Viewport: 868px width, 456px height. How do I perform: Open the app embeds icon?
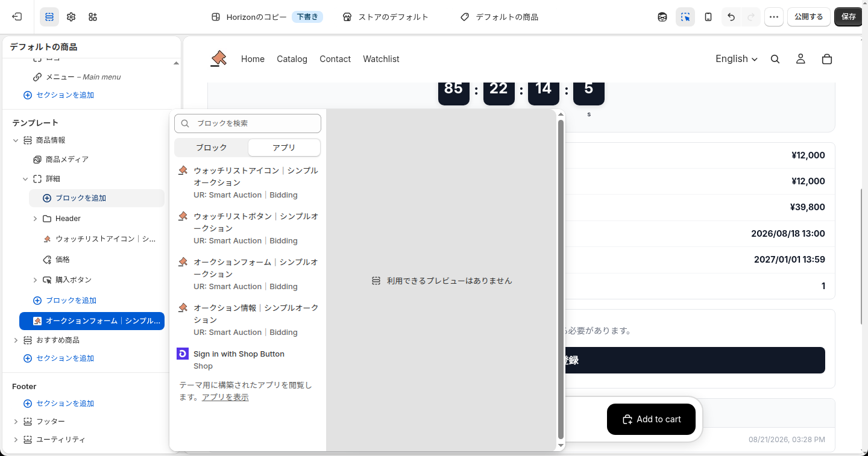93,17
